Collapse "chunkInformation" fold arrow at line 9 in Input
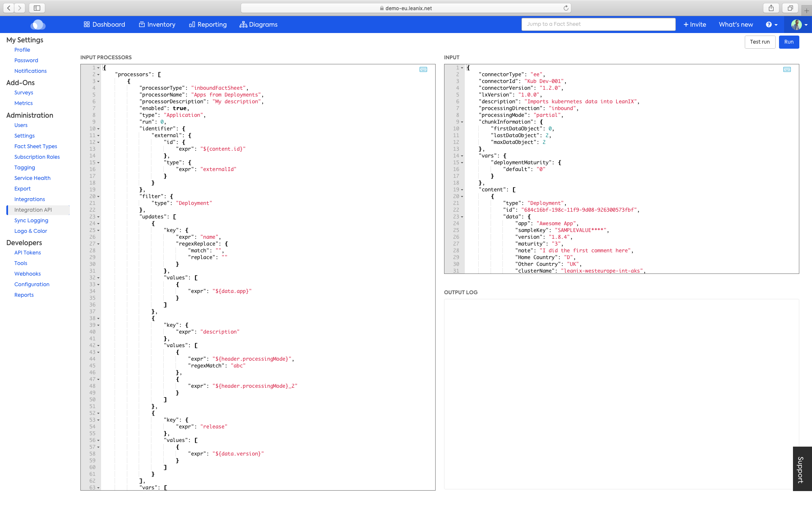Viewport: 812px width, 508px height. click(x=462, y=122)
